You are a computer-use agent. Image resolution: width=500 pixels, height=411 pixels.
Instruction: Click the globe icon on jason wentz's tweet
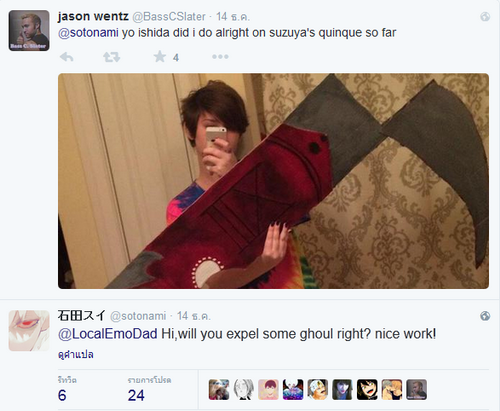coord(485,17)
